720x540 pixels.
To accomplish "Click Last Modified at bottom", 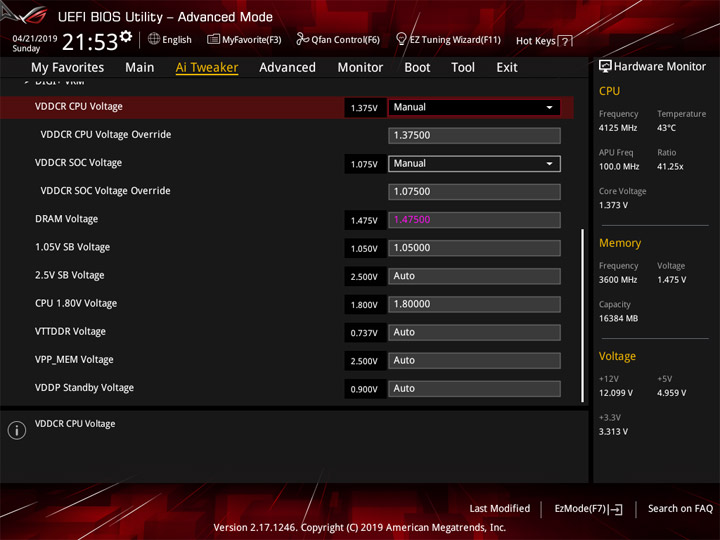I will [500, 508].
